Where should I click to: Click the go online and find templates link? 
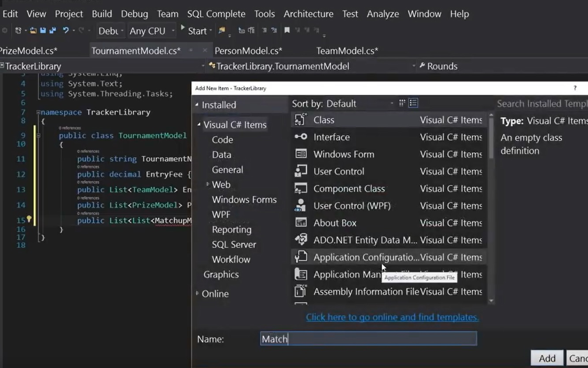click(x=392, y=317)
